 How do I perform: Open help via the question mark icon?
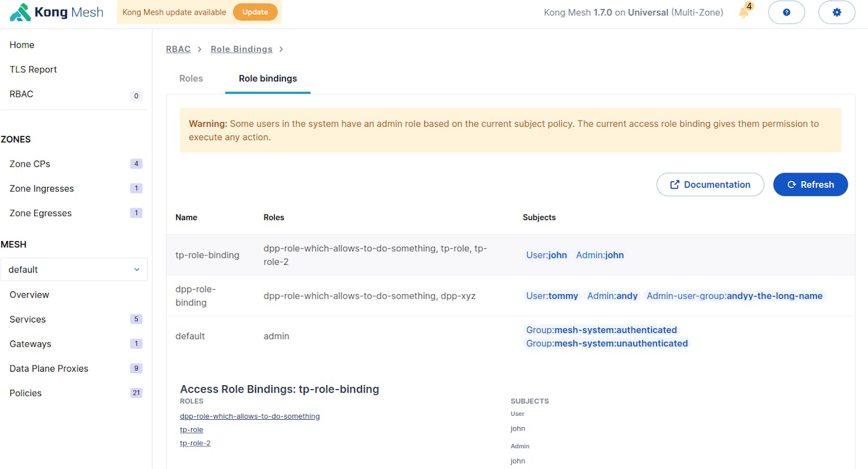click(787, 12)
